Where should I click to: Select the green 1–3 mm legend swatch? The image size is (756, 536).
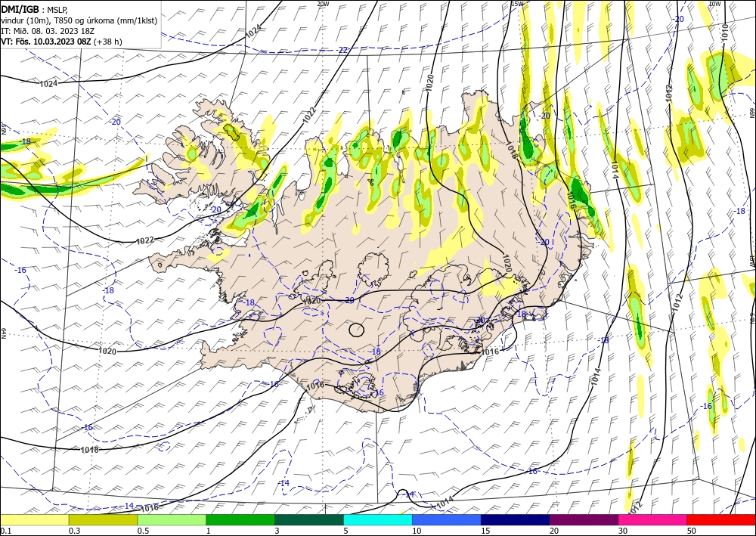click(x=240, y=519)
